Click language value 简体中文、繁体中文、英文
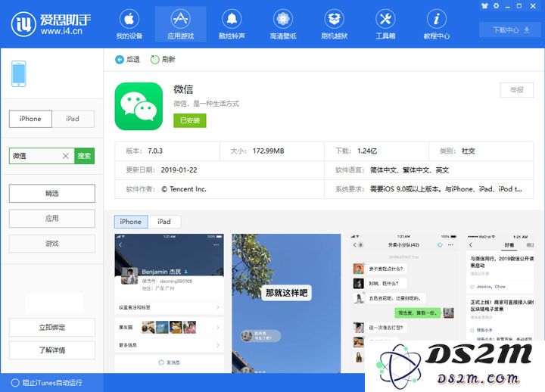545x392 pixels. [x=410, y=170]
